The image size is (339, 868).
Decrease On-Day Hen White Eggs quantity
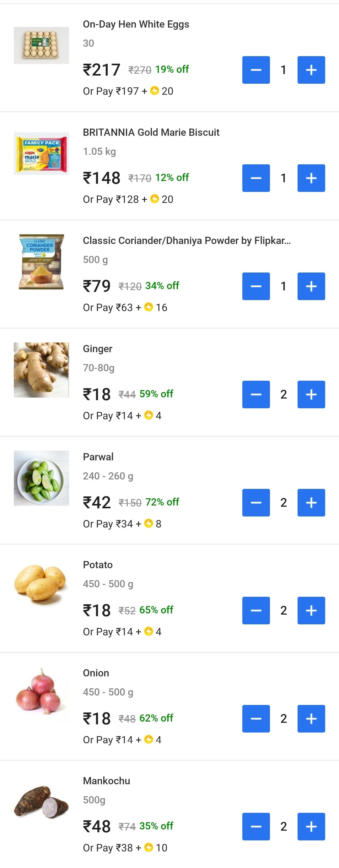click(256, 70)
